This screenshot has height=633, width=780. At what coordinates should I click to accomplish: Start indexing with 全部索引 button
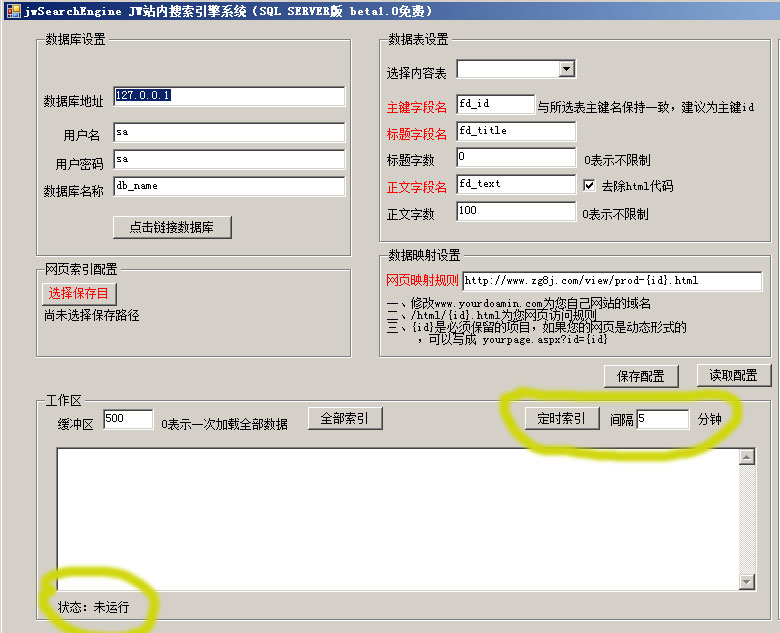coord(345,418)
